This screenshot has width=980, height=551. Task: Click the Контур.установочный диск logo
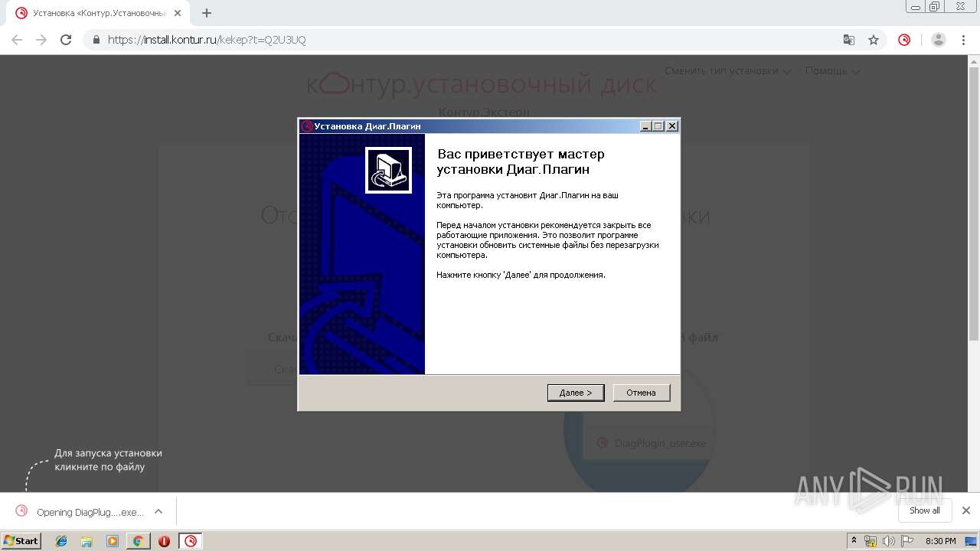[482, 84]
